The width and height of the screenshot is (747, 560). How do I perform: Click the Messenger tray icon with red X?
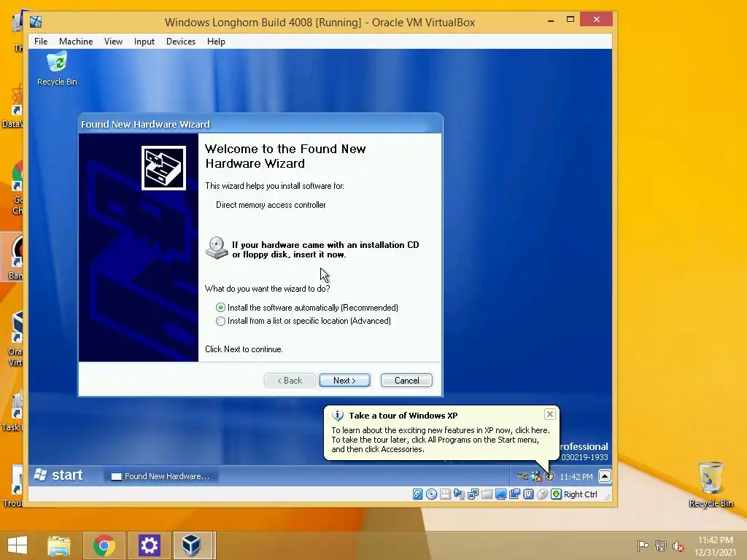(536, 476)
